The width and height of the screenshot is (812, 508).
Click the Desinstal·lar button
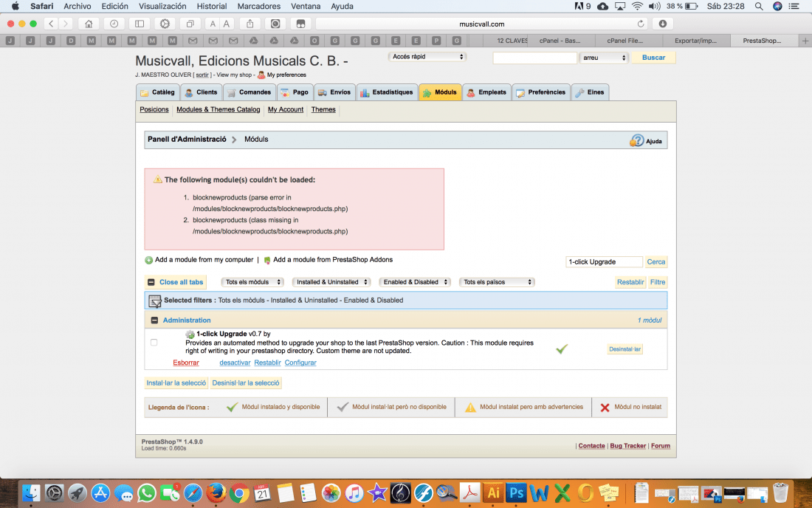pos(625,349)
